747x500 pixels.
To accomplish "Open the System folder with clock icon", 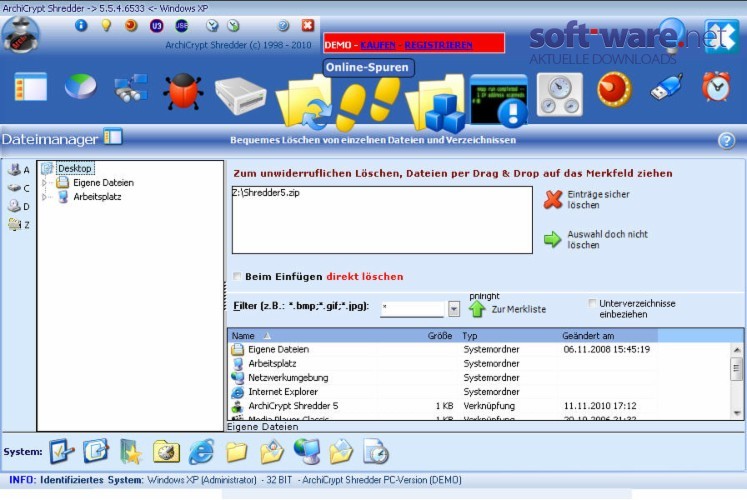I will [x=166, y=451].
